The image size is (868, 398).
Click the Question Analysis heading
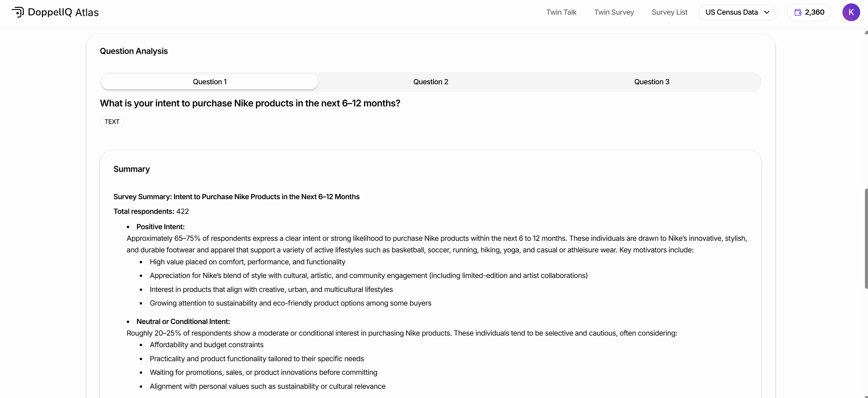point(134,51)
